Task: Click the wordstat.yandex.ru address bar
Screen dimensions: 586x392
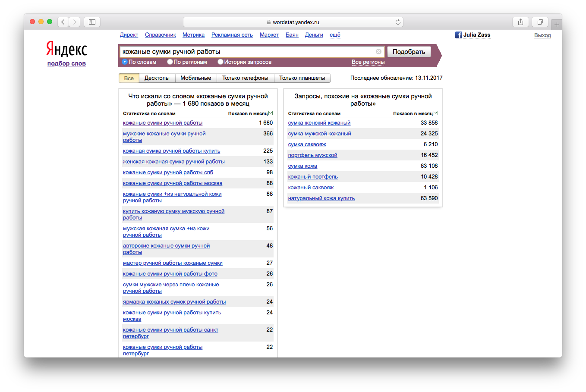Action: tap(293, 22)
